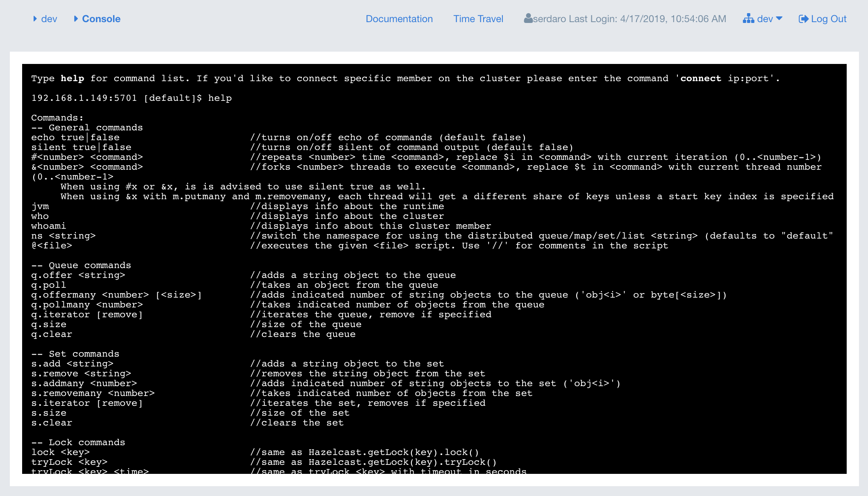Click the Log Out icon
The height and width of the screenshot is (496, 868).
point(804,19)
